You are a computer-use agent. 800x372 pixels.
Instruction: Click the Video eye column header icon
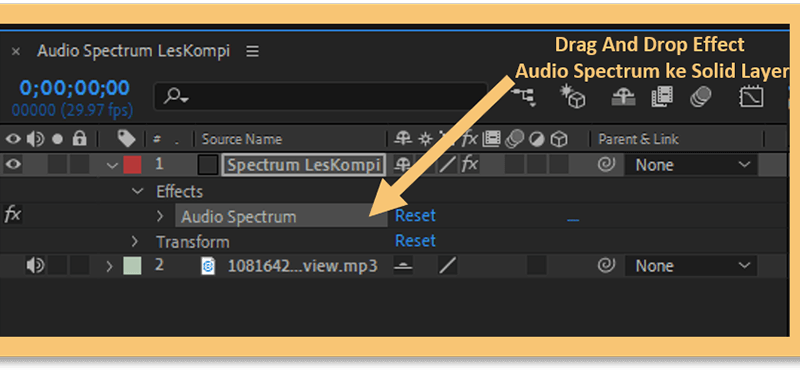pyautogui.click(x=13, y=139)
